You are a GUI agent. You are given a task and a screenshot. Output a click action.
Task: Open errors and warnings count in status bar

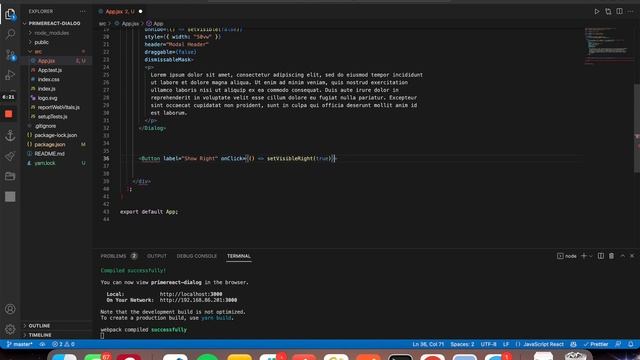pyautogui.click(x=63, y=344)
